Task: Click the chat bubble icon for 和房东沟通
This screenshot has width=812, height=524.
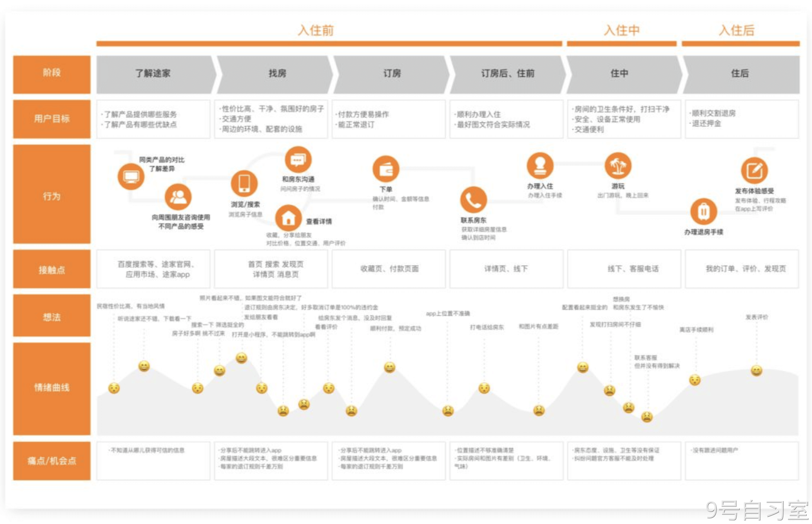Action: tap(298, 160)
